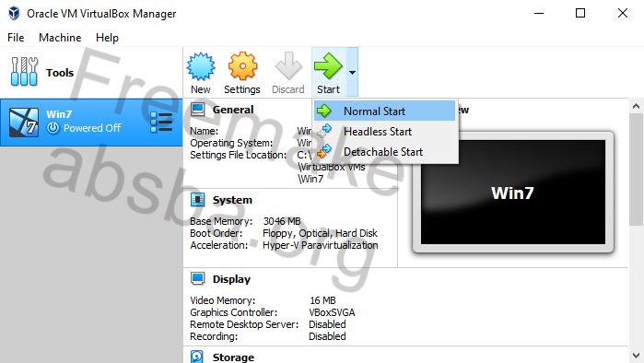Click the '3046 MB' base memory value
Viewport: 644px width, 363px height.
(282, 221)
